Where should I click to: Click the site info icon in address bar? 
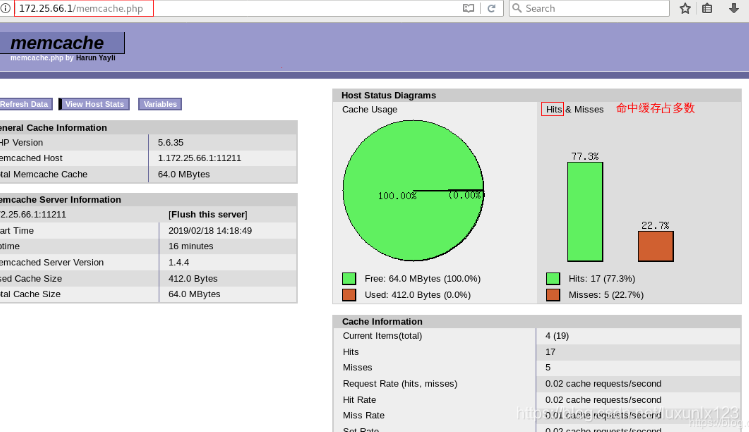pyautogui.click(x=5, y=8)
